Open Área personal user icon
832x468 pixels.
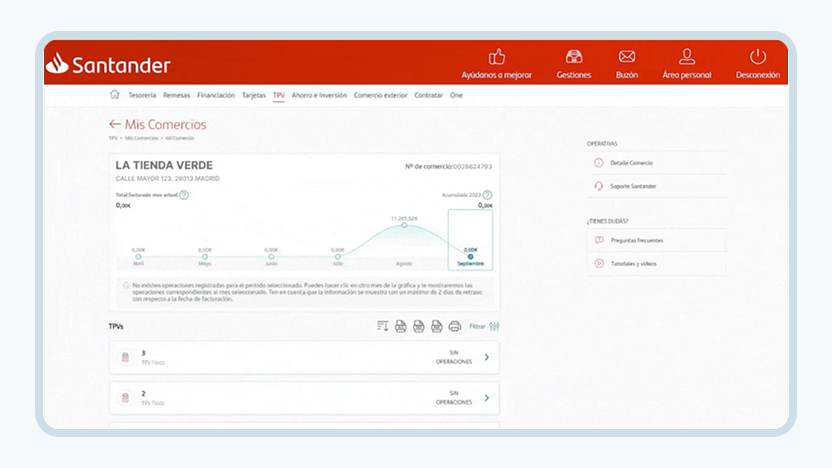pos(687,56)
